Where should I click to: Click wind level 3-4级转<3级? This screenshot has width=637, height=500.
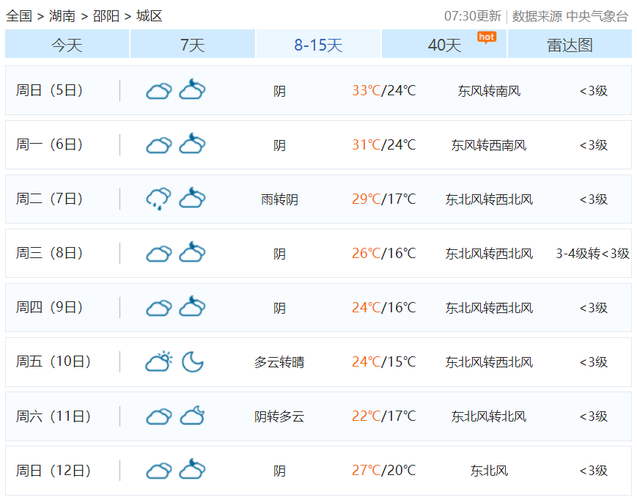593,254
